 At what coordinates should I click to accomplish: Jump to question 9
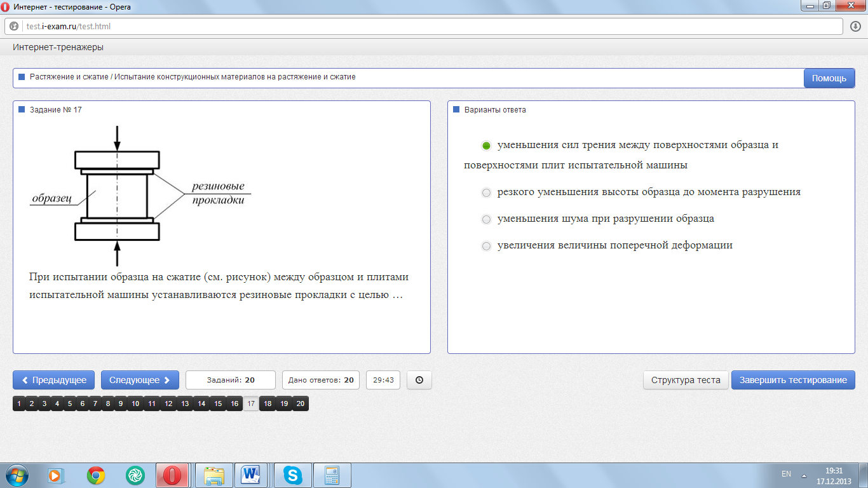coord(121,403)
